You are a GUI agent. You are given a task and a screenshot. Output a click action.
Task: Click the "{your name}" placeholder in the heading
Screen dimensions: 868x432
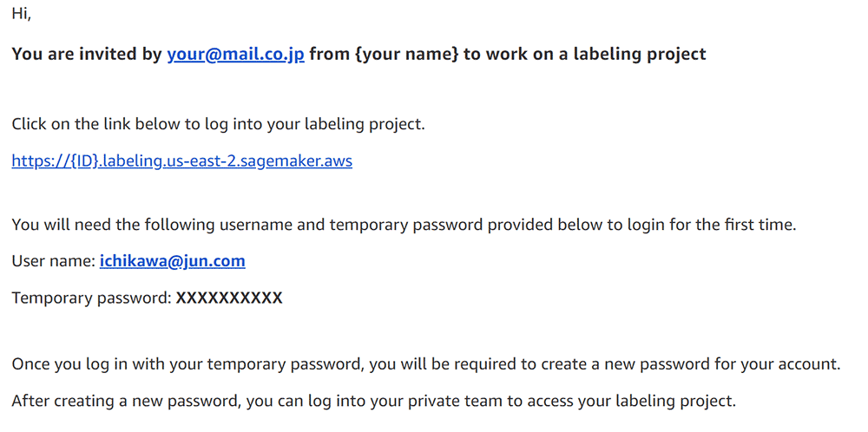[407, 54]
